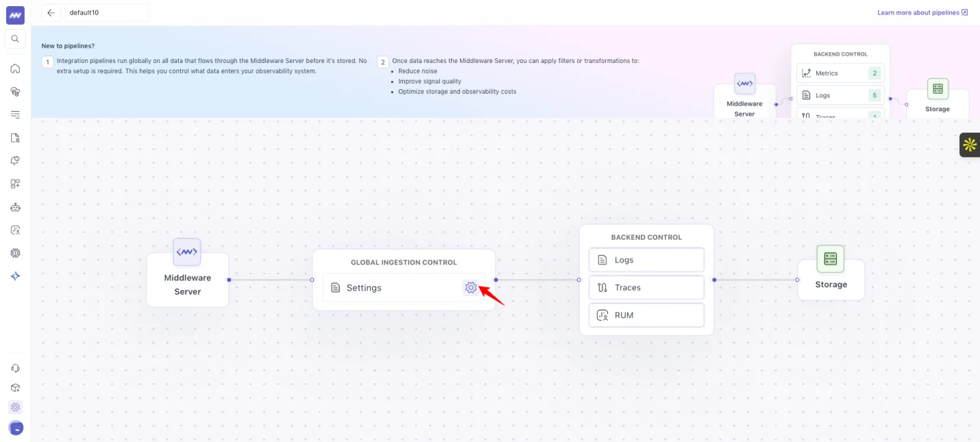Click 'Optimize storage and observability costs' text

457,92
